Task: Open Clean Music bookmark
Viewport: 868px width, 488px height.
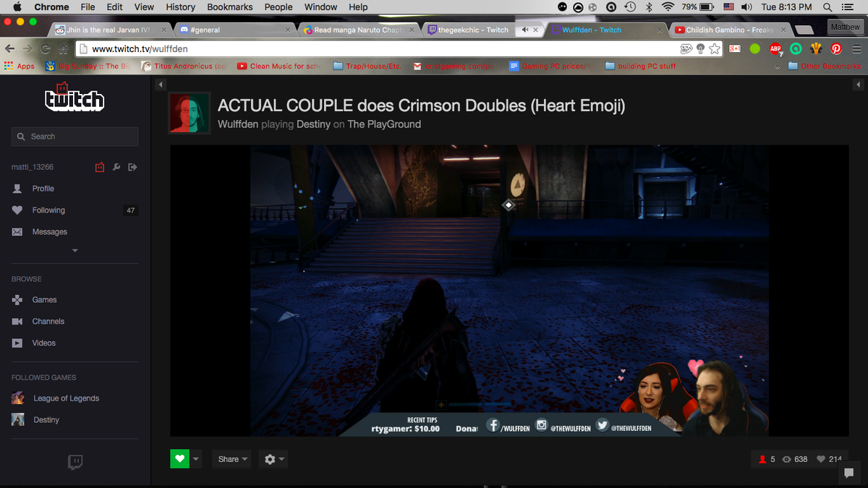Action: point(280,66)
